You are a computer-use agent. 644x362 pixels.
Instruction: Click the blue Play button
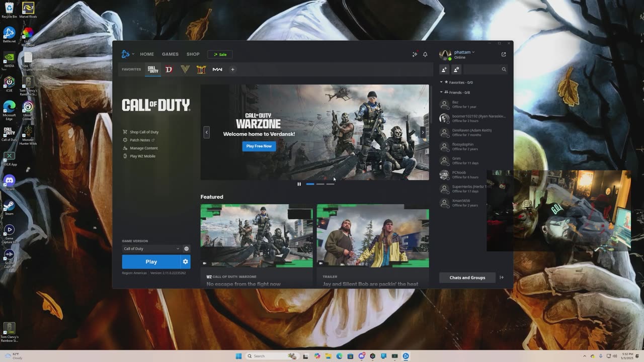[x=151, y=262]
